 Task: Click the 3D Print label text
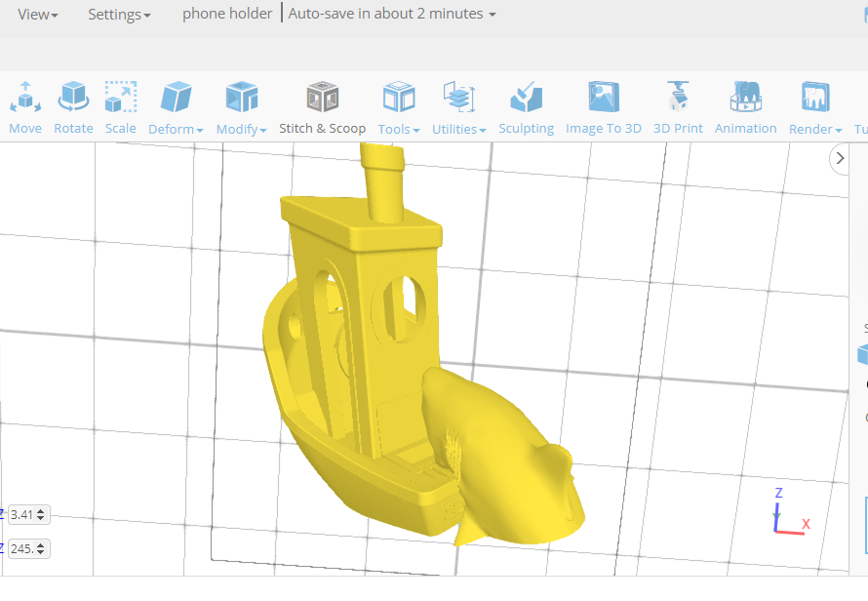678,129
